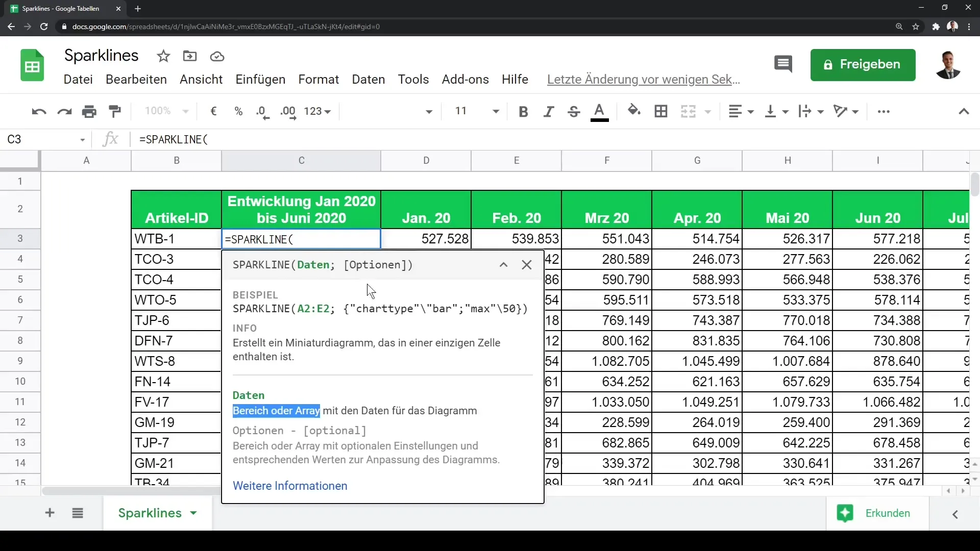Open a new browser tab

(x=138, y=9)
